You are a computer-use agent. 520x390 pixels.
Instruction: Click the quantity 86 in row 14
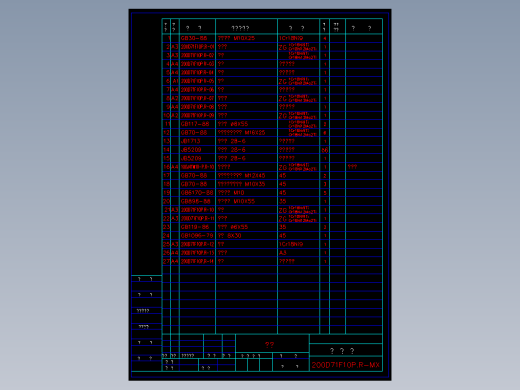tap(325, 150)
